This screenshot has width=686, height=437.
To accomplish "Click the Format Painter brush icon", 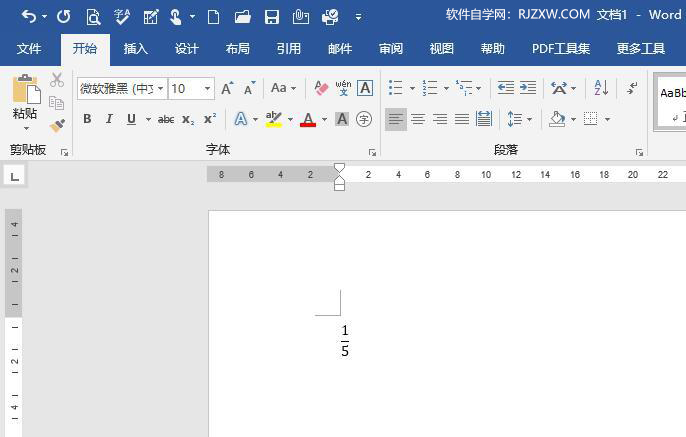I will click(57, 125).
